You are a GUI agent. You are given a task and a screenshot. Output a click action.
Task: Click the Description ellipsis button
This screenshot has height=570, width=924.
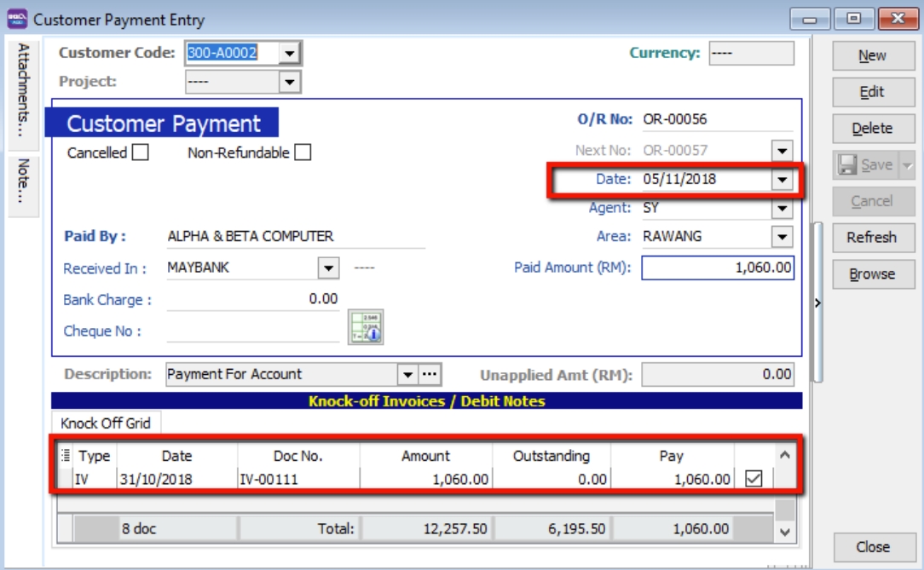pyautogui.click(x=430, y=374)
